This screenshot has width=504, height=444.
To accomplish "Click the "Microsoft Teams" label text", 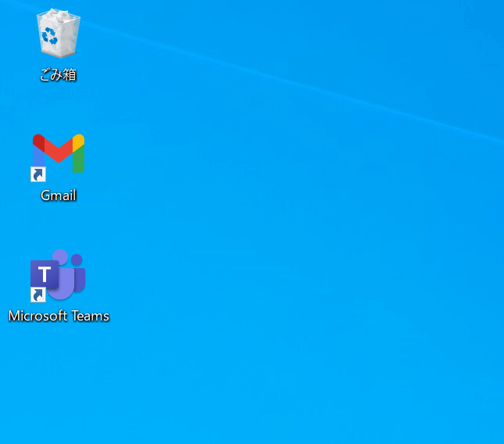I will click(59, 316).
